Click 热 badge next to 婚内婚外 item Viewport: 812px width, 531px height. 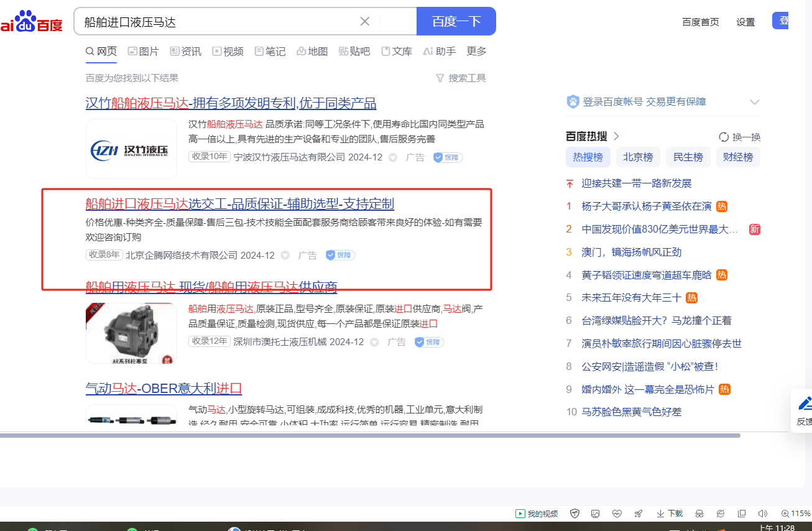pos(724,389)
